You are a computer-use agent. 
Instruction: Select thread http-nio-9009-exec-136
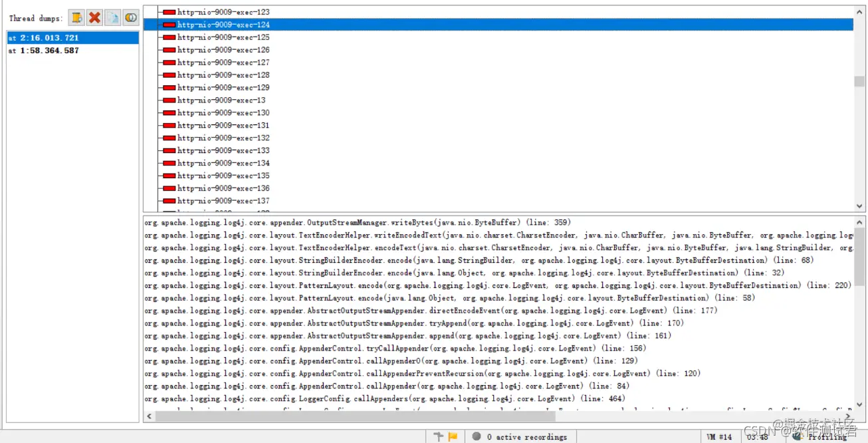[x=223, y=189]
